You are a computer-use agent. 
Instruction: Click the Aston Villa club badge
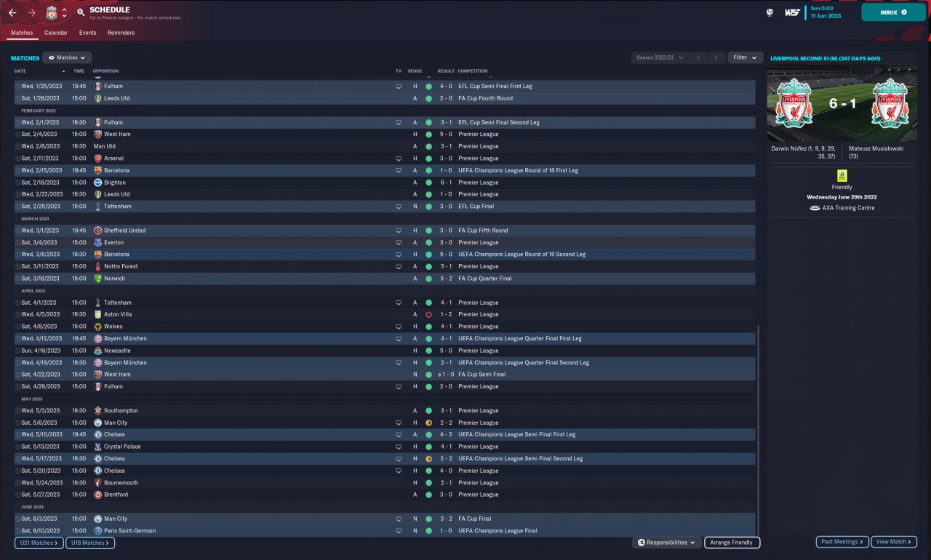97,314
